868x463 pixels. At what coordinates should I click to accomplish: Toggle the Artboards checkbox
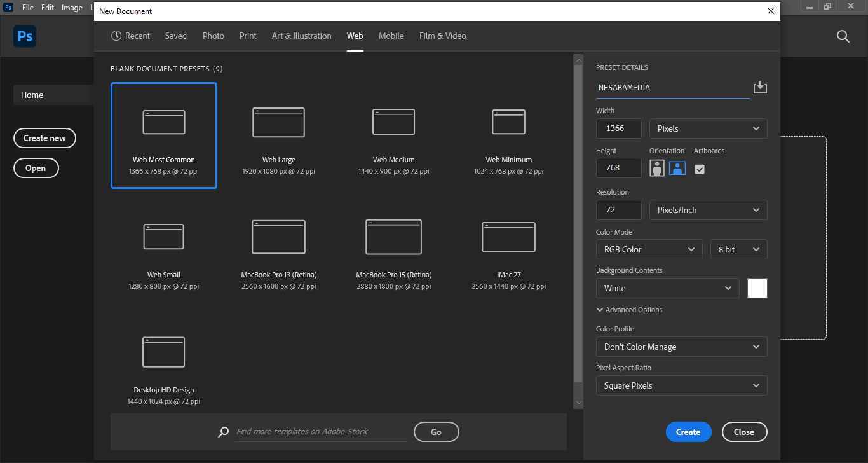pos(700,169)
